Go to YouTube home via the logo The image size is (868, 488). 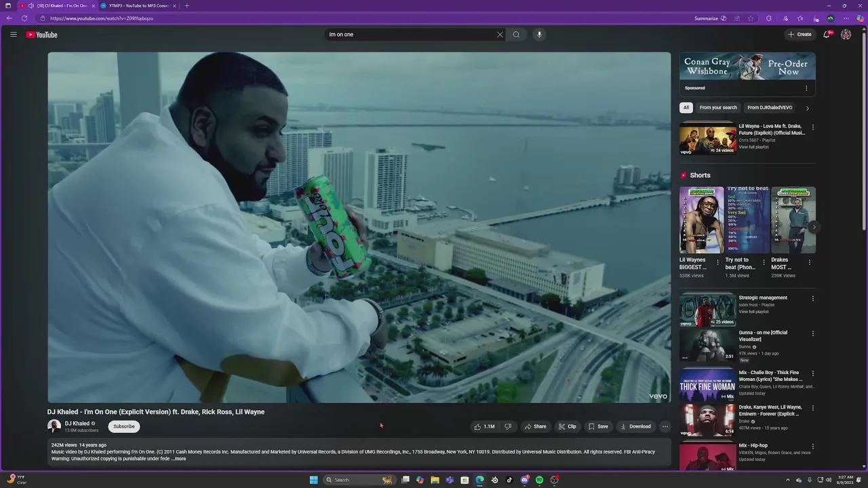tap(42, 35)
